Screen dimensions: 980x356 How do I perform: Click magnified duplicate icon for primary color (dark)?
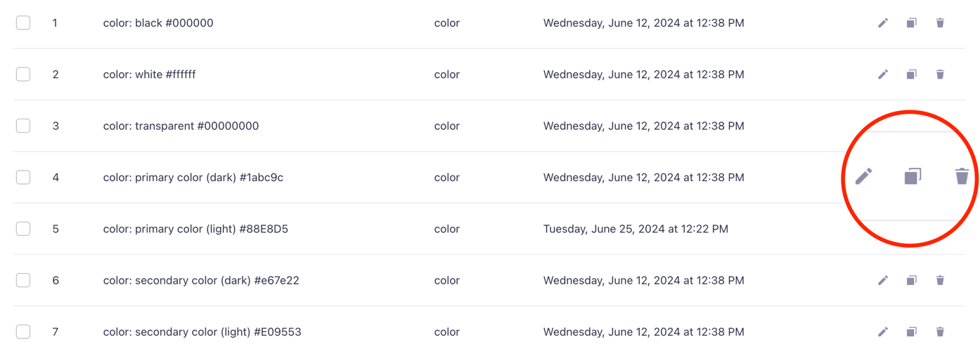point(913,176)
